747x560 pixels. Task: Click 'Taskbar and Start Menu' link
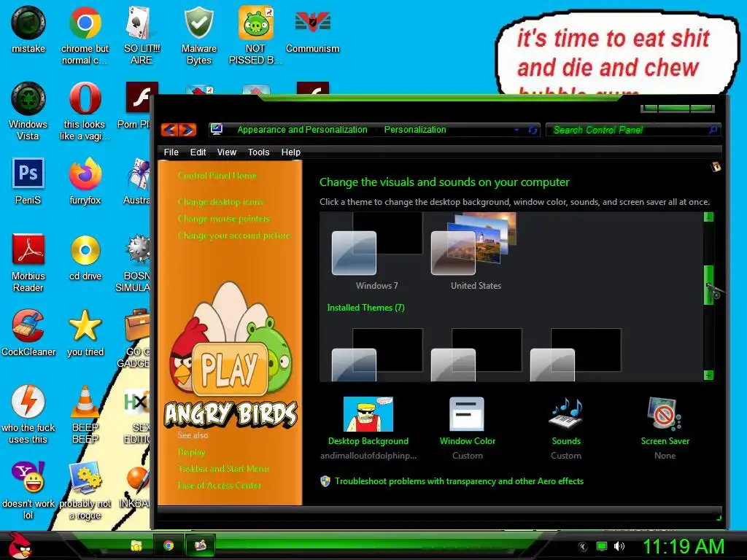point(223,469)
